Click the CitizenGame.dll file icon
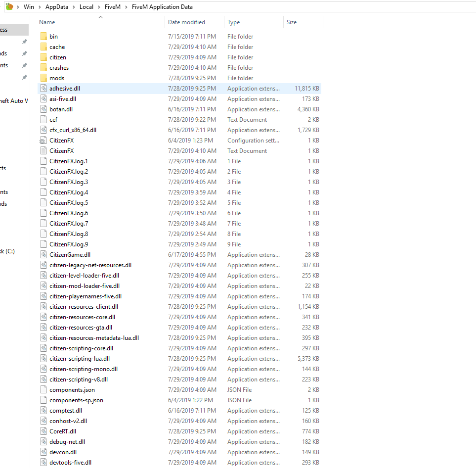The width and height of the screenshot is (476, 474). pyautogui.click(x=43, y=255)
